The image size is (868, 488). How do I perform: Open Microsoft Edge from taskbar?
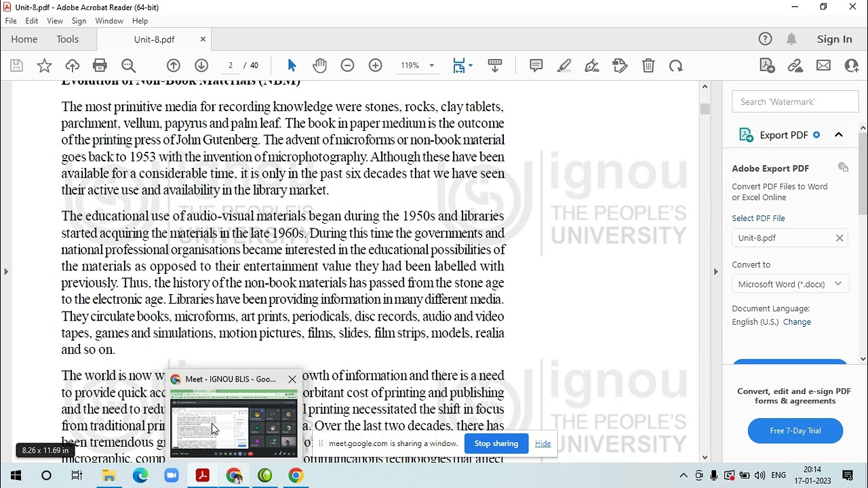point(140,476)
